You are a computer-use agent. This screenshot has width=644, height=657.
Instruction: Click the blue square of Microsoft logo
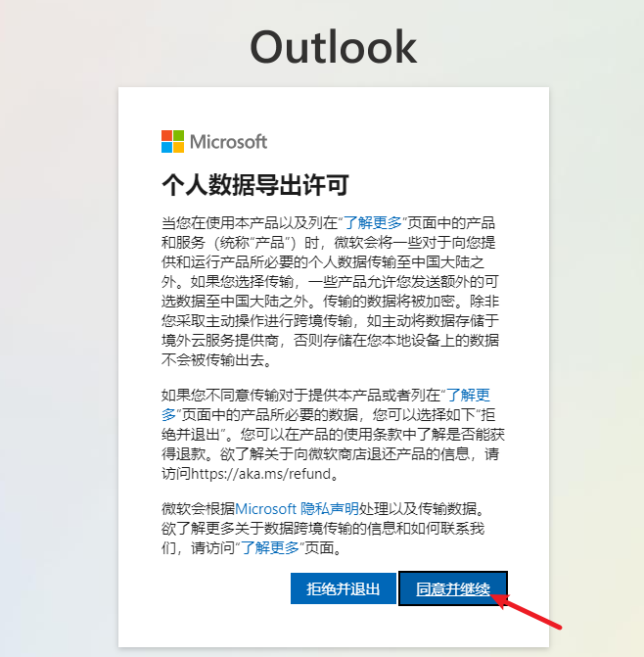tap(166, 147)
